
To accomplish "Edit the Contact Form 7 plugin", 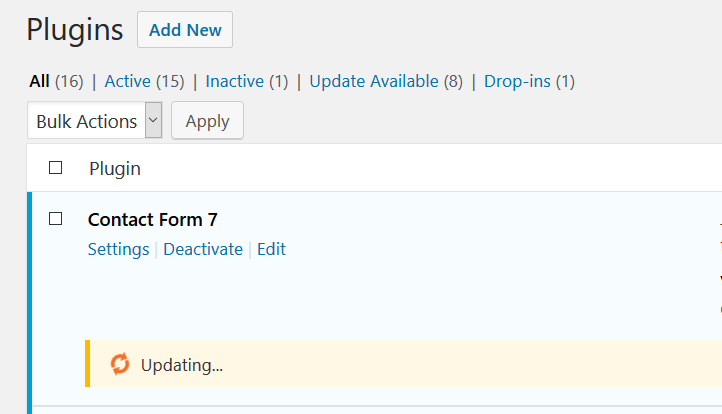I will (x=271, y=249).
